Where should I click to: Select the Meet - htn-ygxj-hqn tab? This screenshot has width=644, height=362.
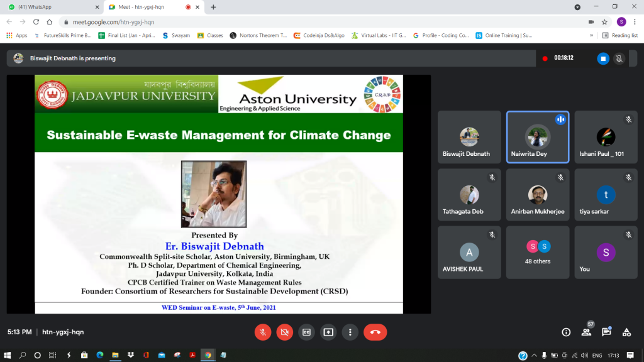click(x=153, y=7)
